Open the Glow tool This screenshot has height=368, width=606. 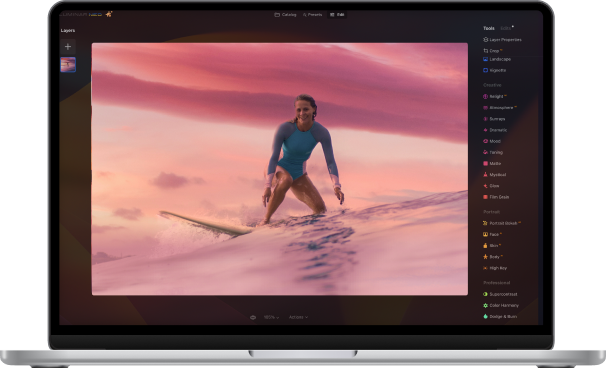click(491, 186)
